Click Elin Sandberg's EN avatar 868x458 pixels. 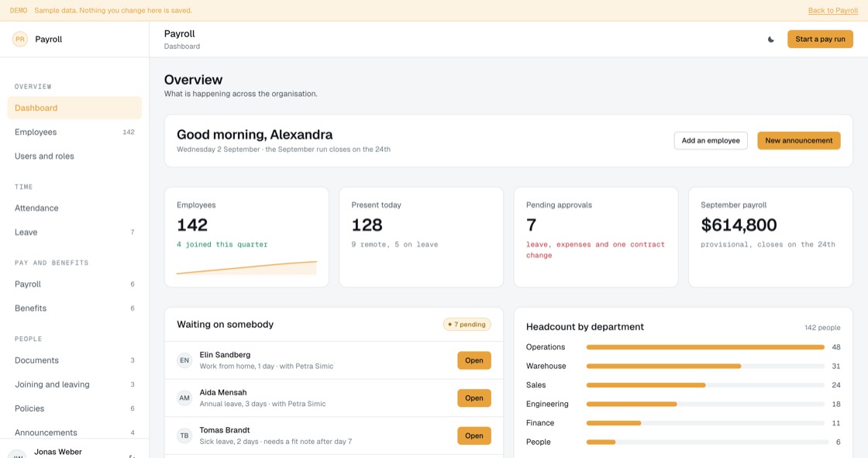(x=184, y=360)
